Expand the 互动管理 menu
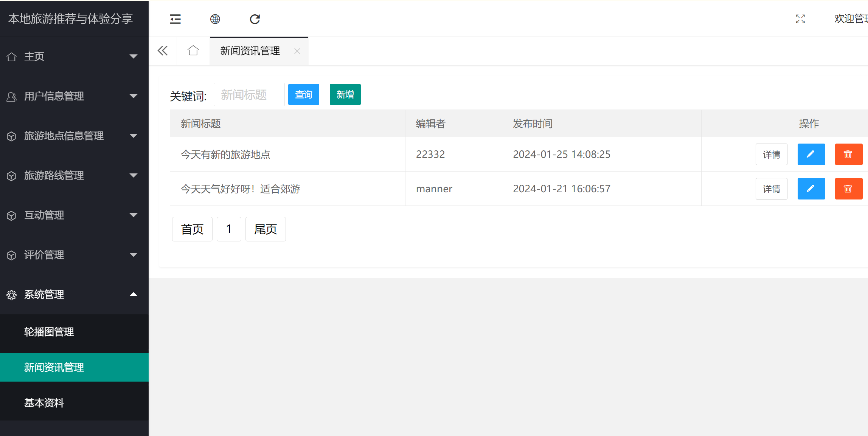The image size is (868, 436). (x=133, y=215)
